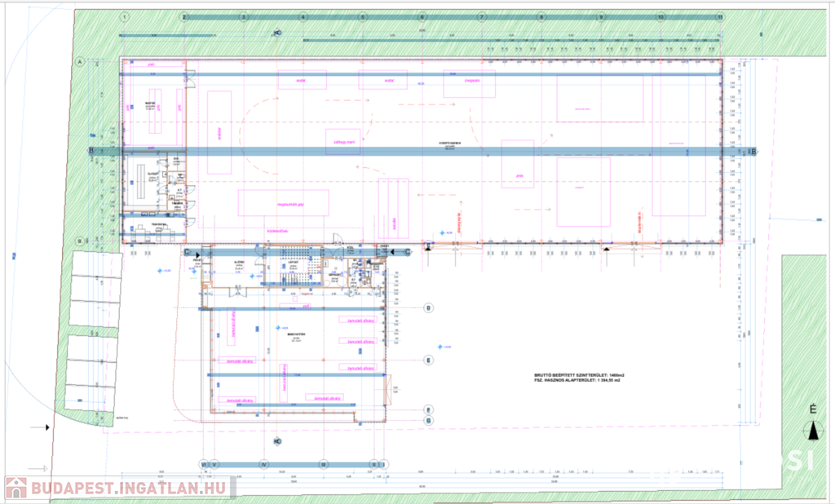Select the Roman numeral III axis marker
The image size is (835, 504).
pos(323,464)
